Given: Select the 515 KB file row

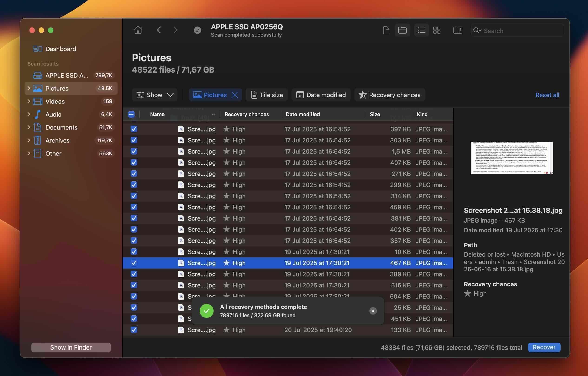Looking at the screenshot, I should [x=288, y=285].
